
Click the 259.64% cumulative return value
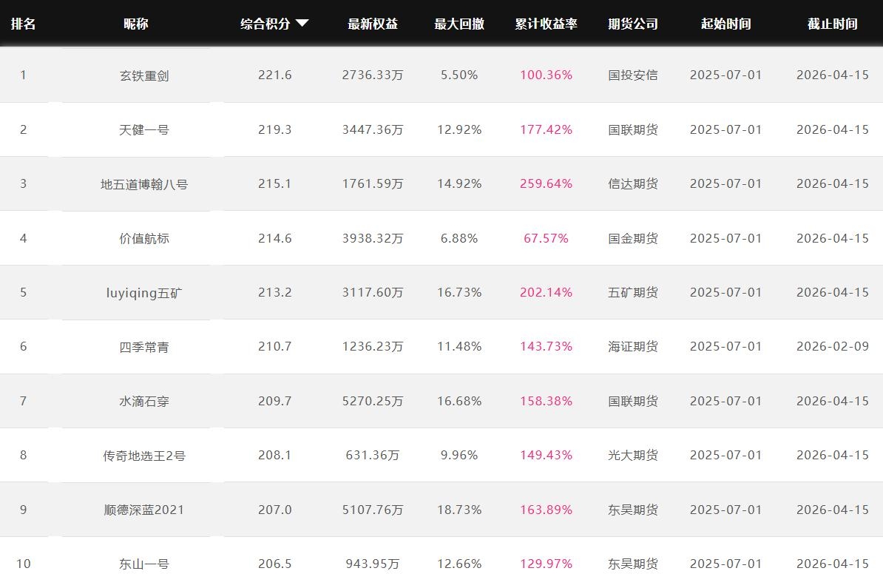(546, 183)
